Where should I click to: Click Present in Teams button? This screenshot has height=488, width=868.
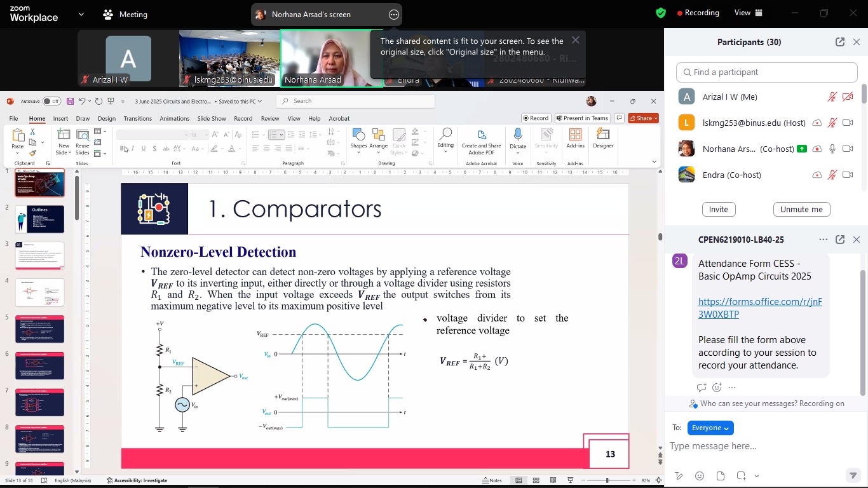(582, 118)
